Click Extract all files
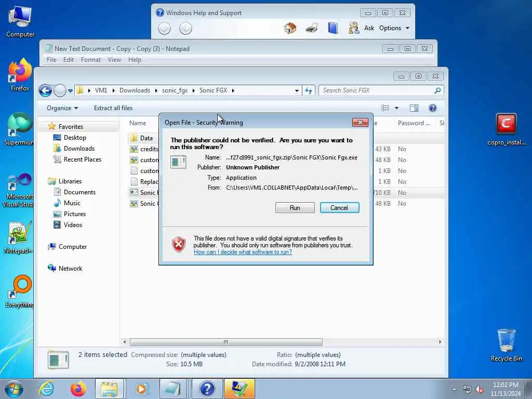The width and height of the screenshot is (532, 399). (113, 108)
